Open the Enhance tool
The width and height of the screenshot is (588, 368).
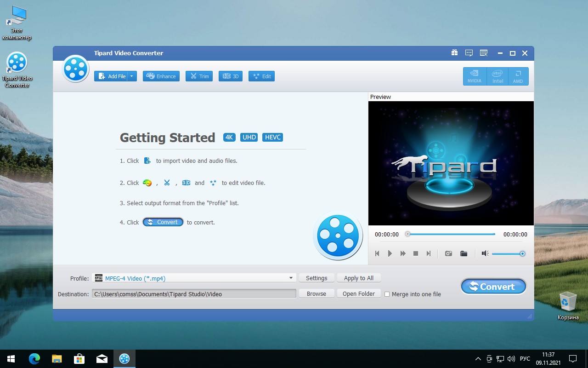click(161, 76)
